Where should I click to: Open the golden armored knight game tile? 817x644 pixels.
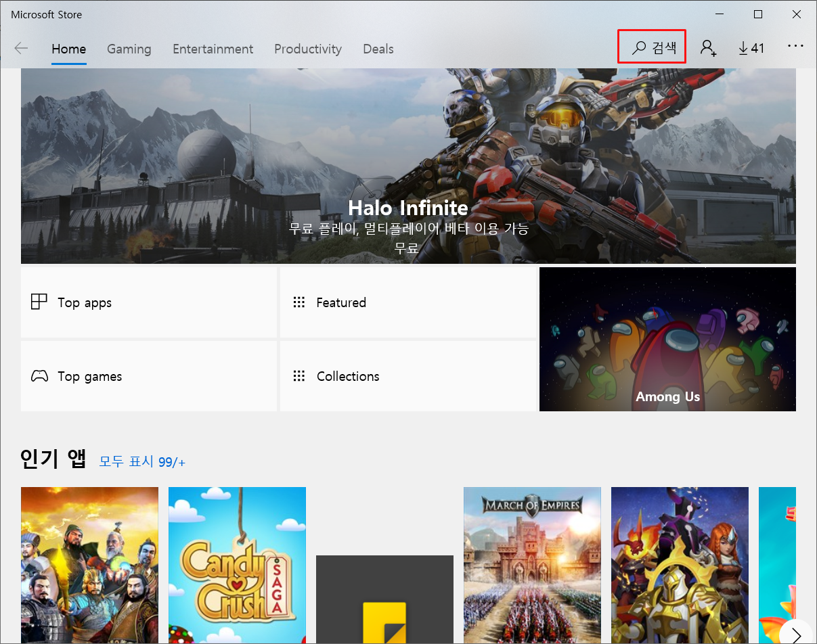click(680, 566)
